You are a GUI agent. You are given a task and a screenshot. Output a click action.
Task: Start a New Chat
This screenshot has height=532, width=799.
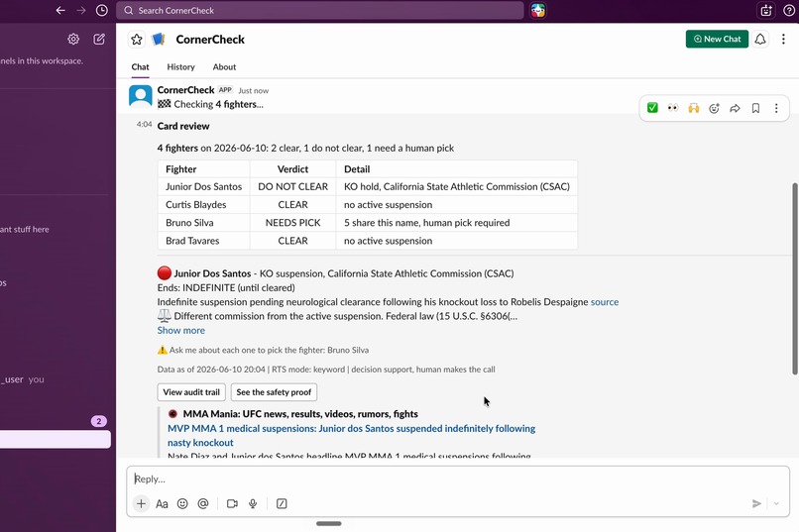coord(717,39)
